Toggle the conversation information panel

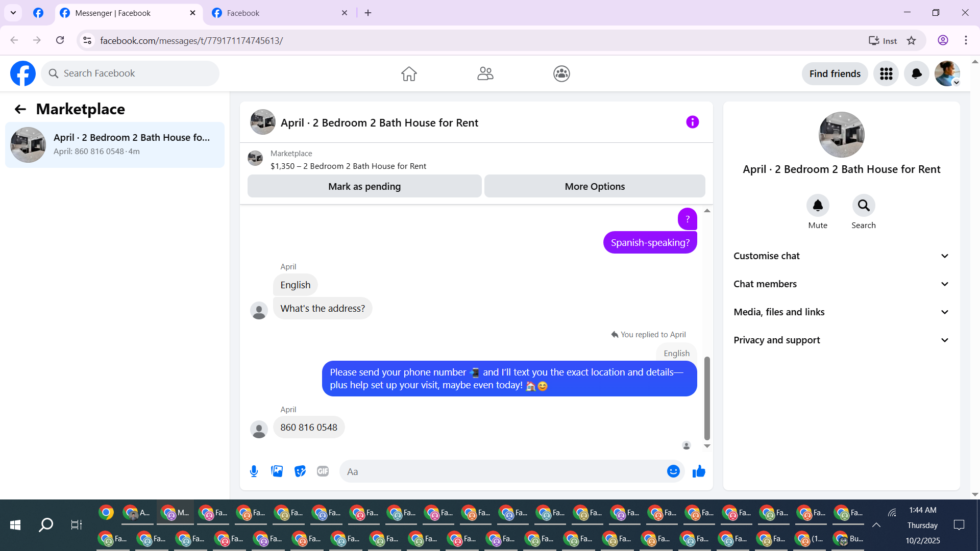coord(692,122)
